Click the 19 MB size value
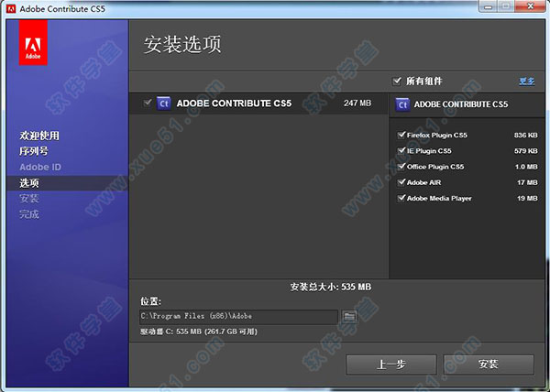 tap(527, 198)
